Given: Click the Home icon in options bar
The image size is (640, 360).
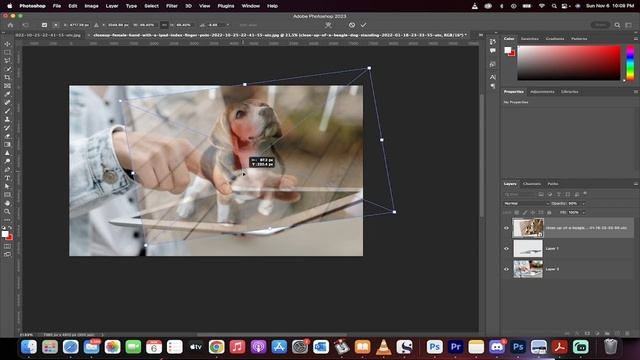Looking at the screenshot, I should [10, 25].
